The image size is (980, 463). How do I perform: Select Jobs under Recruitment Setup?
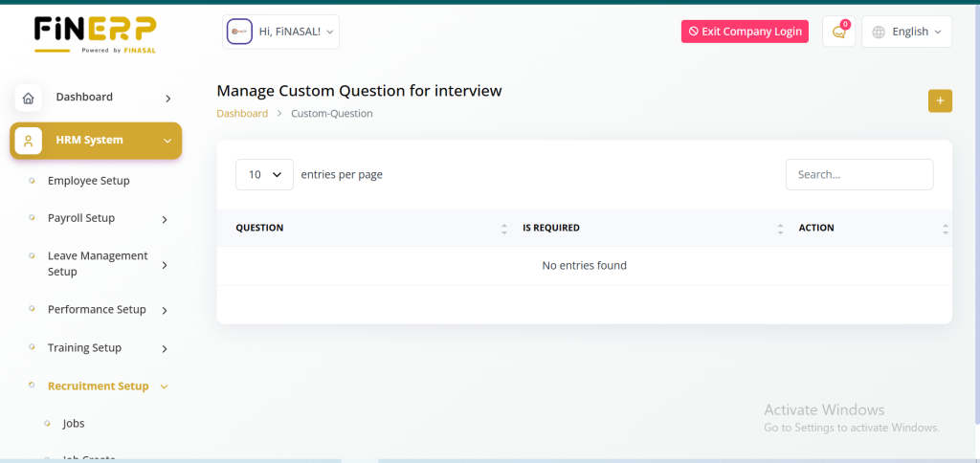pyautogui.click(x=74, y=423)
